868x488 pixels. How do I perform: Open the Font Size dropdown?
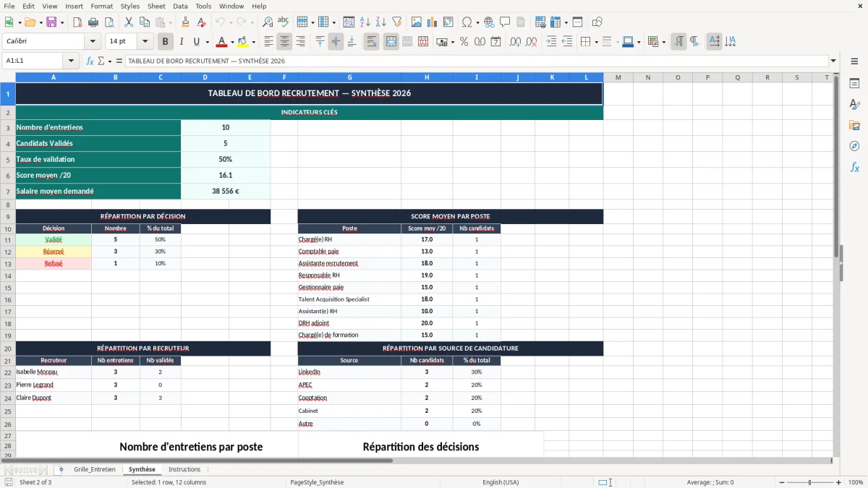point(145,42)
